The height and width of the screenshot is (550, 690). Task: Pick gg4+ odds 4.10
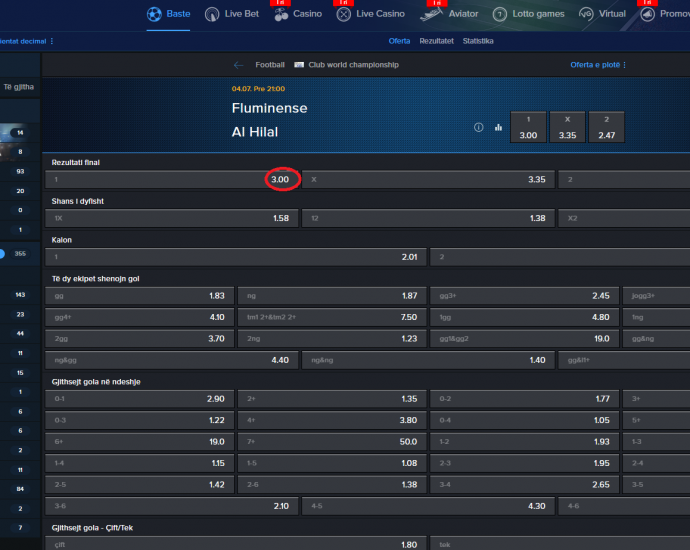[139, 317]
